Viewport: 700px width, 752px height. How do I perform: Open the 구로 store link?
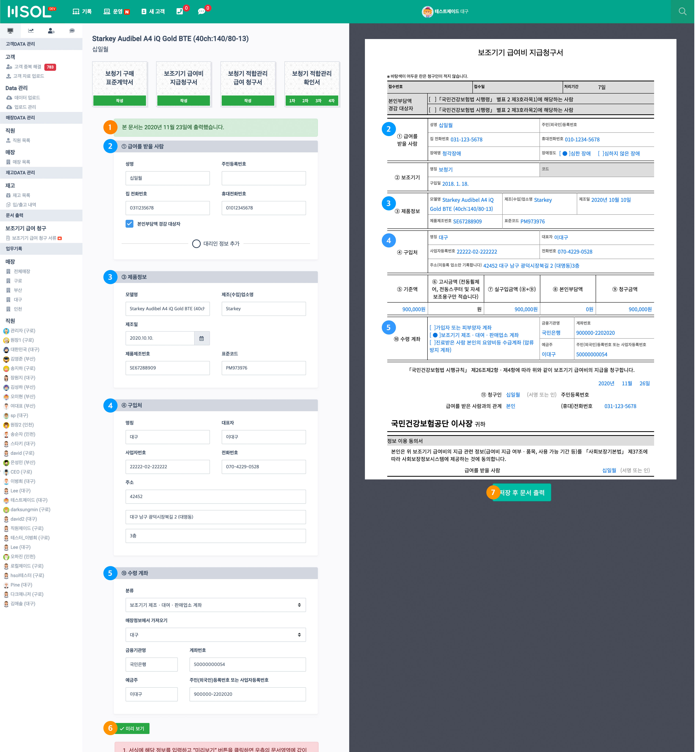18,281
